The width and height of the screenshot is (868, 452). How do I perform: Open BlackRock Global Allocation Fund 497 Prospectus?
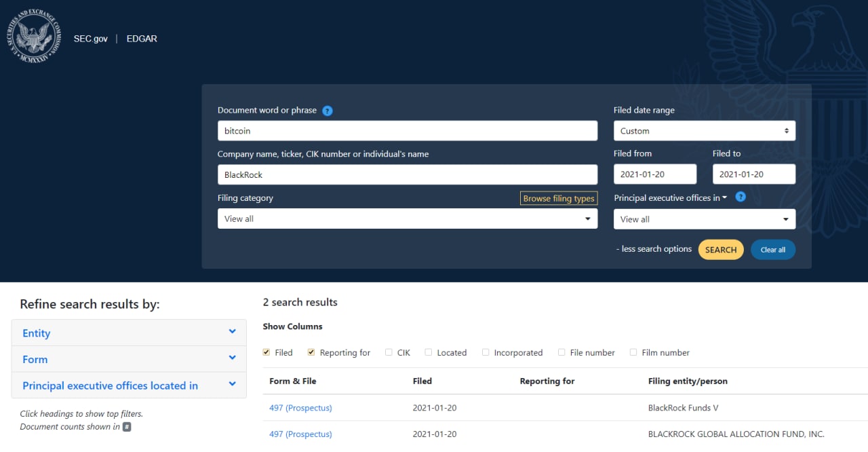pyautogui.click(x=300, y=434)
